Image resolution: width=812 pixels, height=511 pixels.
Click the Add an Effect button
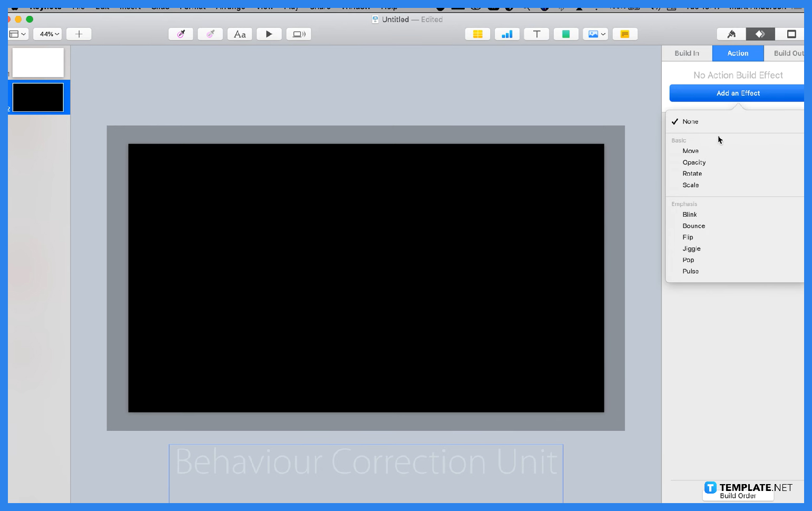tap(737, 93)
